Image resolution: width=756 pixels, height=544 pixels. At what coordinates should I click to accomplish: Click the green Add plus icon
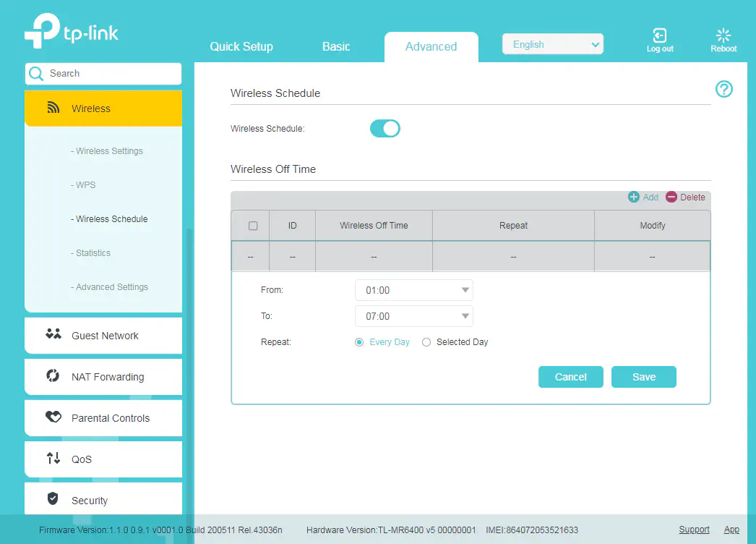pyautogui.click(x=634, y=197)
